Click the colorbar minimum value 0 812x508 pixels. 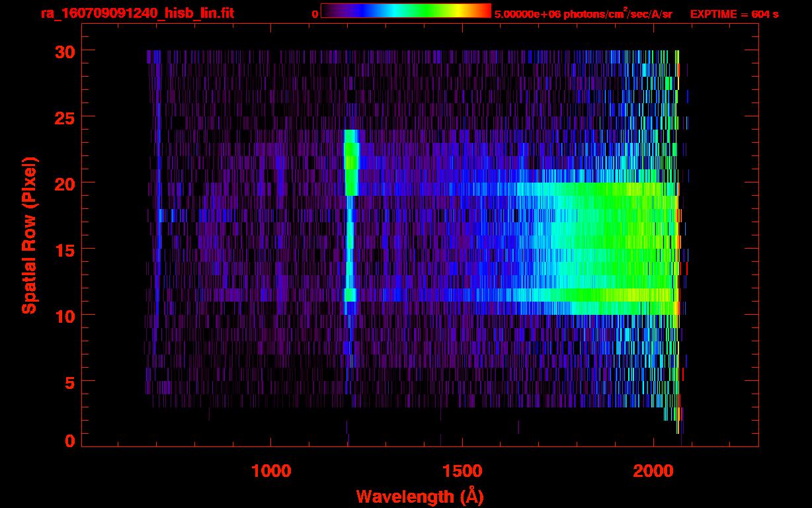point(314,14)
